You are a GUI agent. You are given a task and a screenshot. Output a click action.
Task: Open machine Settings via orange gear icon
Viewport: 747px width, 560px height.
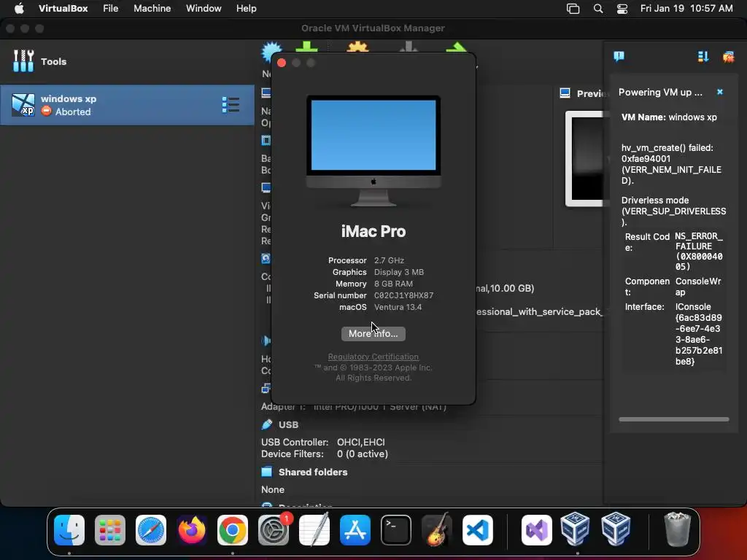(x=358, y=47)
